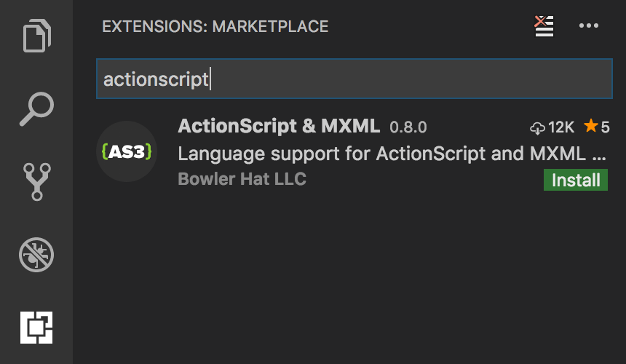This screenshot has width=626, height=364.
Task: Open the More Actions ellipsis menu
Action: [x=588, y=26]
